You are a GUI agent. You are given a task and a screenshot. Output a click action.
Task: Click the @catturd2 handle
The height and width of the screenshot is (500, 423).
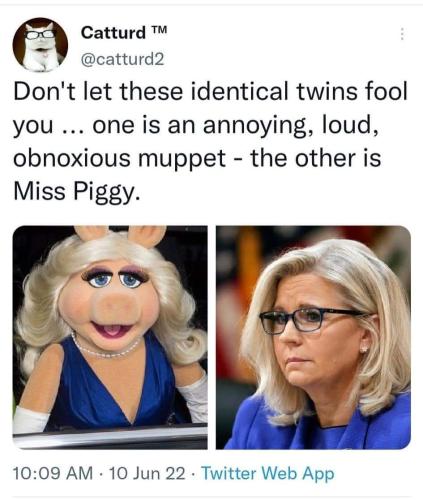click(123, 60)
